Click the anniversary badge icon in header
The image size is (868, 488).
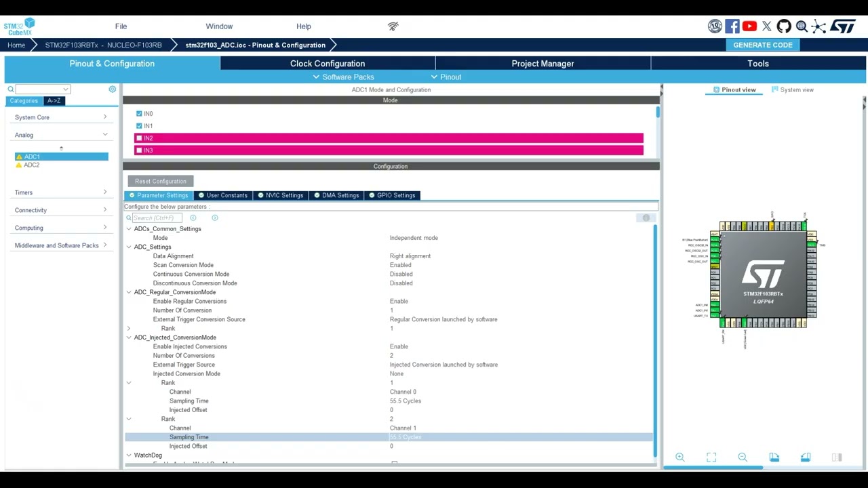coord(715,26)
